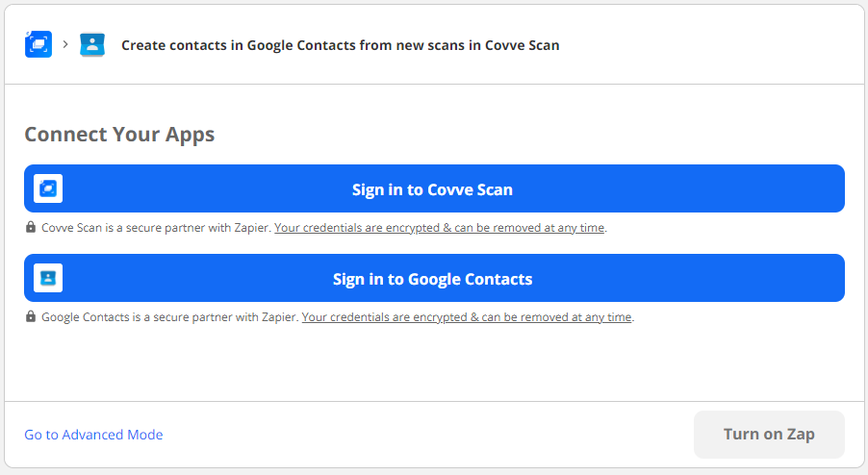Click the word 'Zapier' in Covve Scan note
Screen dimensions: 868x475
[x=251, y=228]
